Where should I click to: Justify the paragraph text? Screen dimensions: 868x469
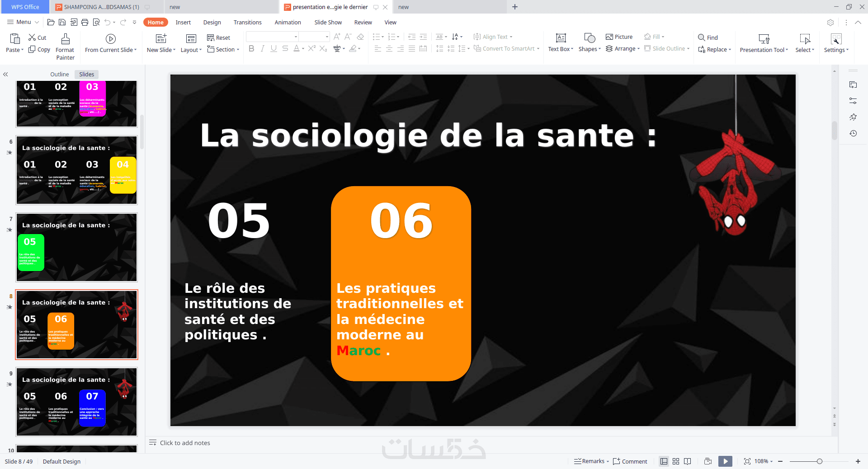coord(412,48)
